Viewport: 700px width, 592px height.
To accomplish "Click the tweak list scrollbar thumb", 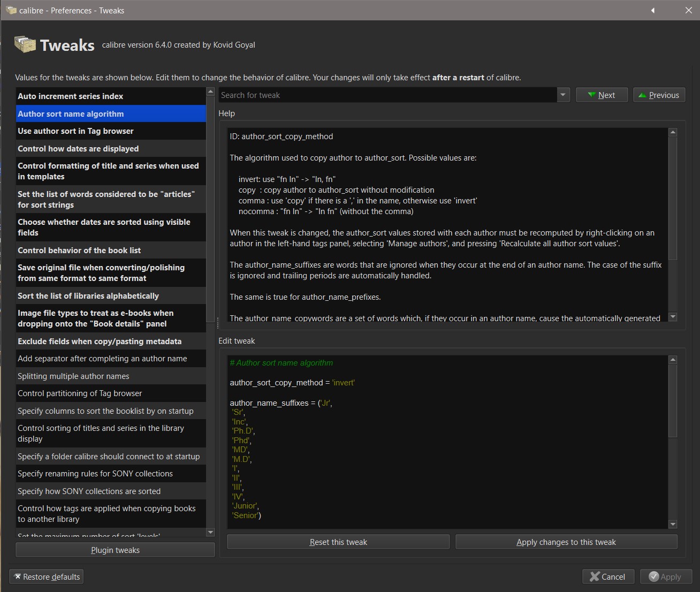I will coord(210,209).
